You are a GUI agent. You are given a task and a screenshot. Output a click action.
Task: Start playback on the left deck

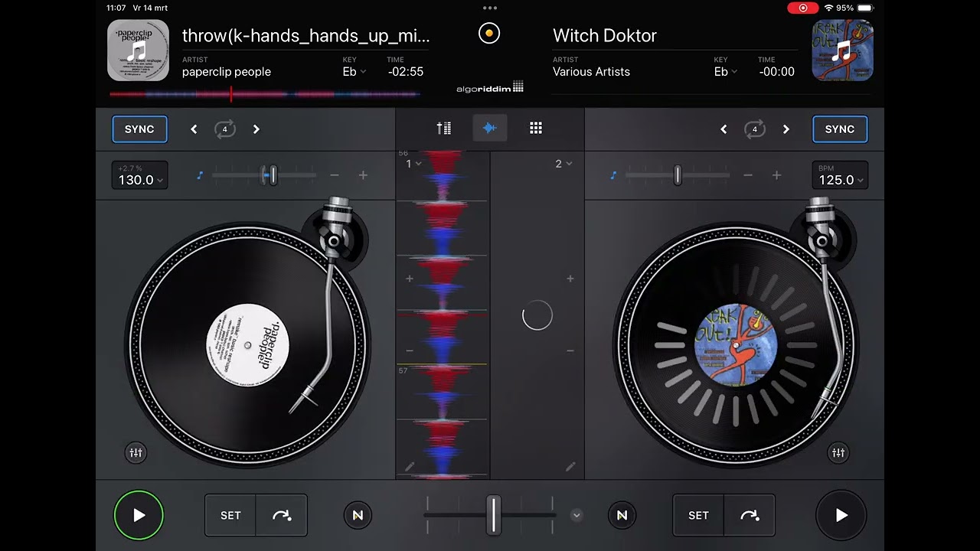pos(139,515)
